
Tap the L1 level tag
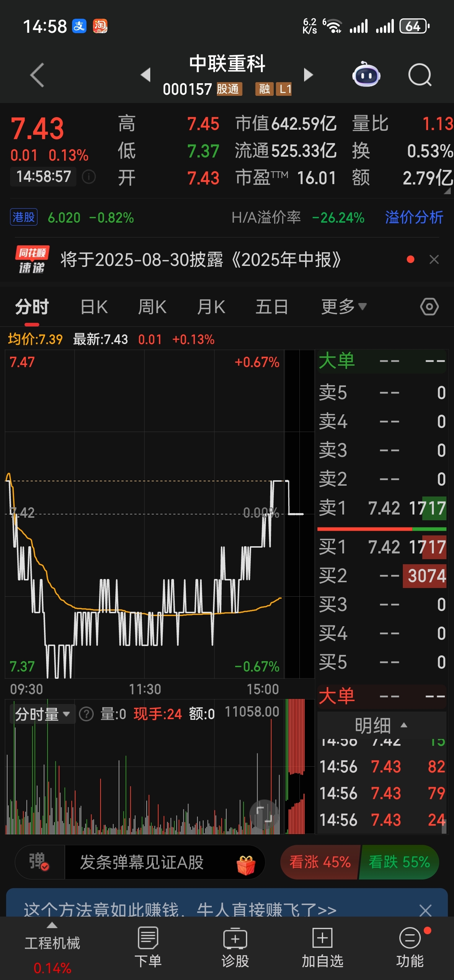(x=284, y=89)
